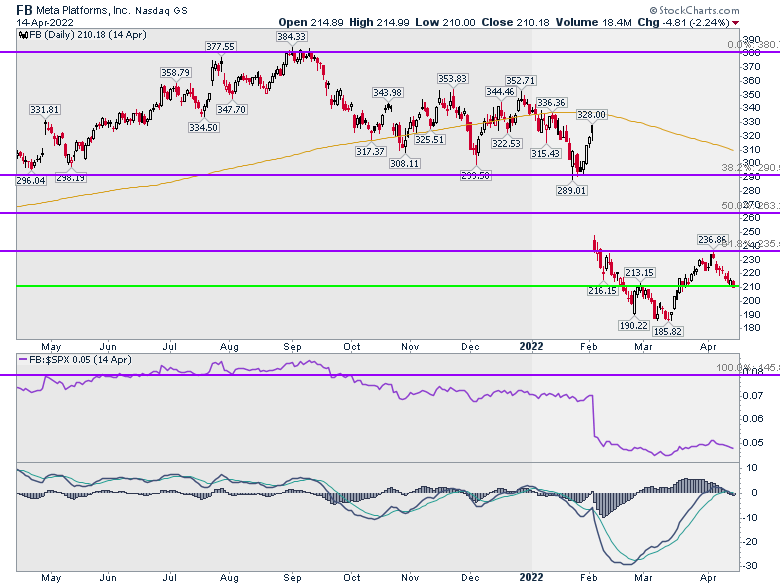780x586 pixels.
Task: Select the 331.81 price label
Action: click(44, 109)
